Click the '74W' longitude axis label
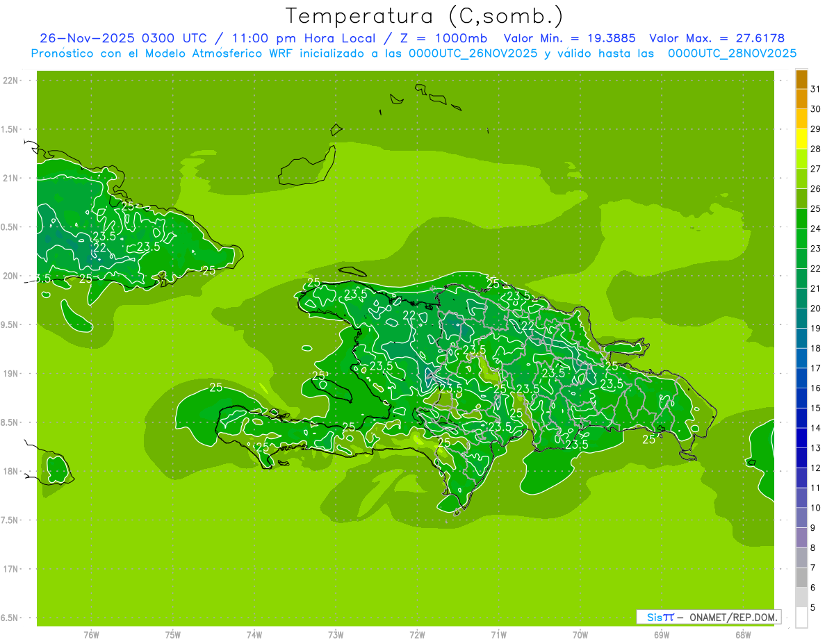The width and height of the screenshot is (834, 644). [x=254, y=635]
